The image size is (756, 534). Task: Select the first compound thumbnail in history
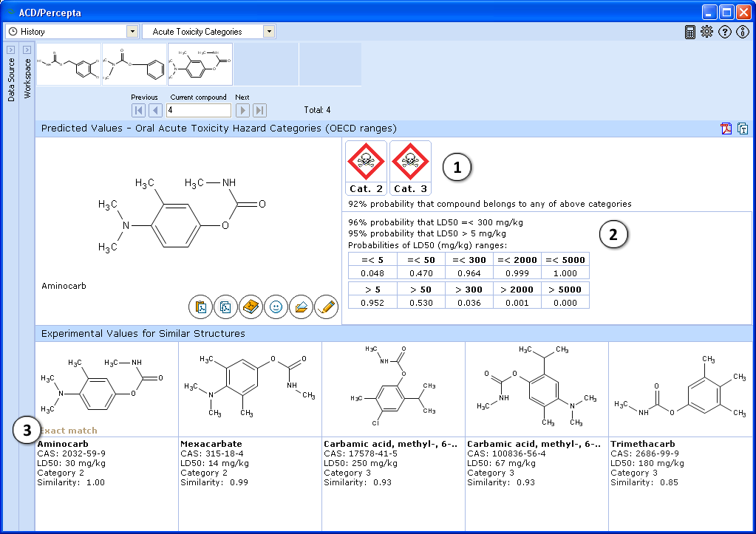[69, 64]
